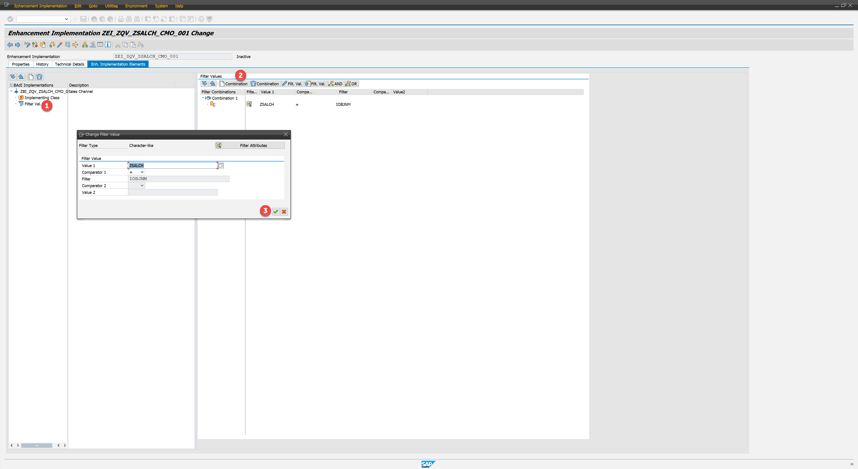
Task: Click the Print icon in standard toolbar
Action: [x=121, y=19]
